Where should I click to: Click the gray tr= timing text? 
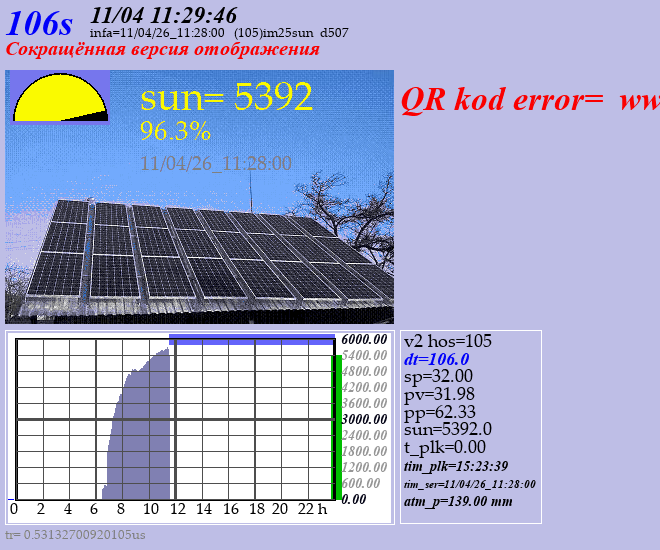click(75, 535)
